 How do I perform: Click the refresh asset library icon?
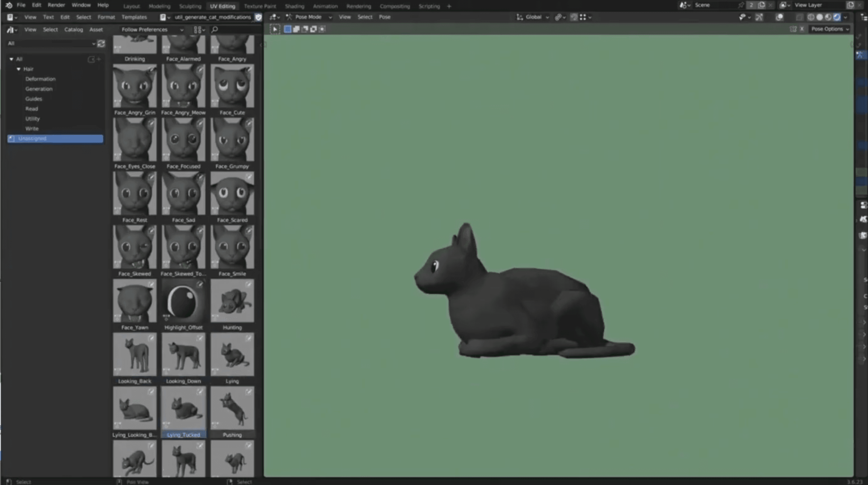point(101,44)
